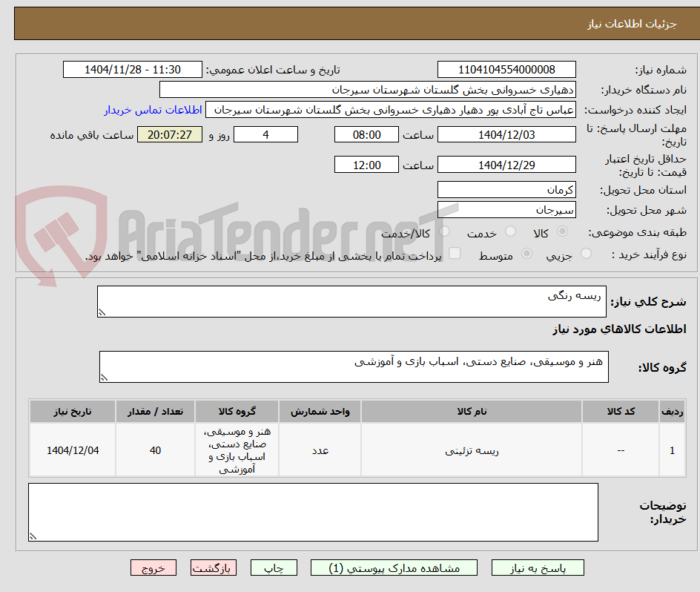Select the کالا/خدمت radio button
Image resolution: width=700 pixels, height=592 pixels.
(444, 231)
